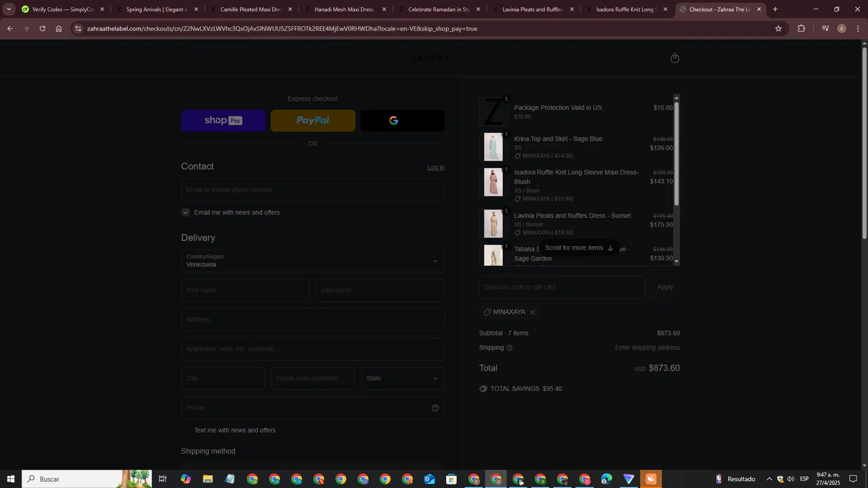Open the taskbar Buscar search box

coord(87,479)
